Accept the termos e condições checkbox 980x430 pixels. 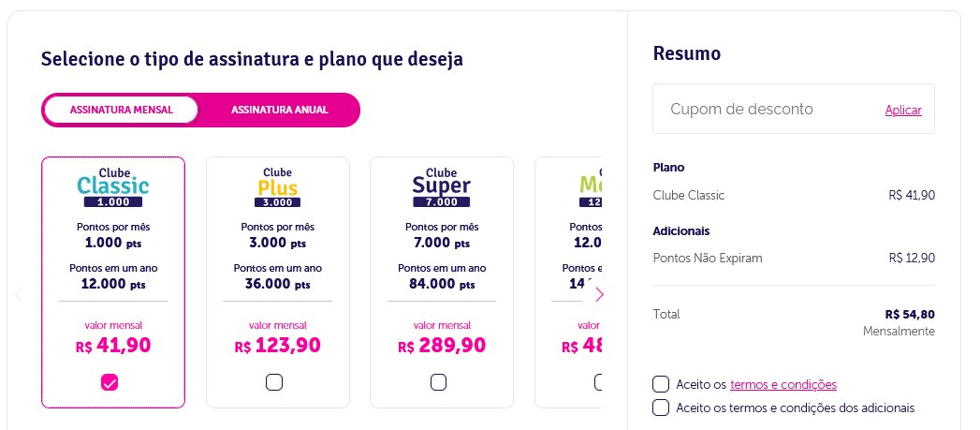pyautogui.click(x=661, y=384)
